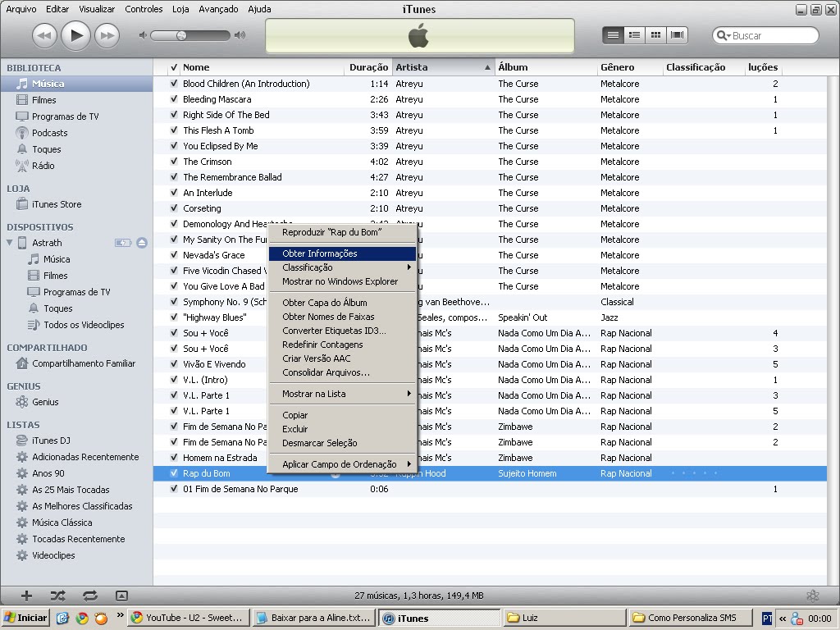Open Música under the Astrath device
Image resolution: width=840 pixels, height=630 pixels.
(57, 259)
